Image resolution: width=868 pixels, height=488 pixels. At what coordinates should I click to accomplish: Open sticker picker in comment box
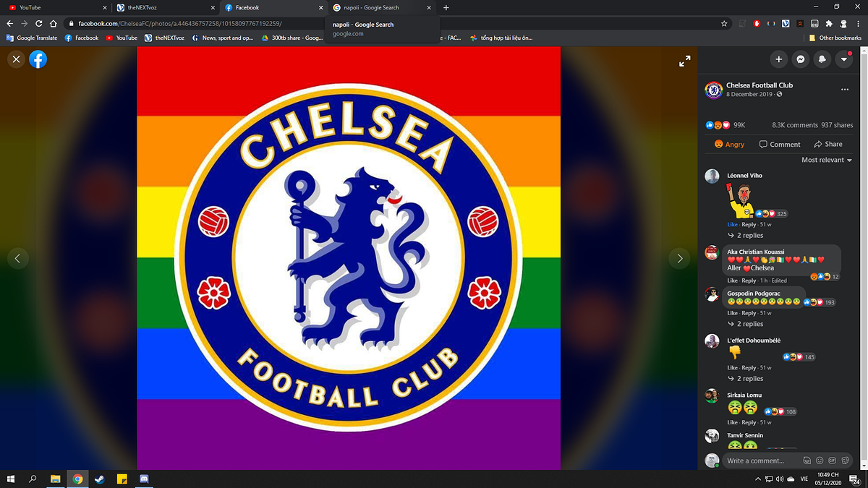pyautogui.click(x=846, y=461)
